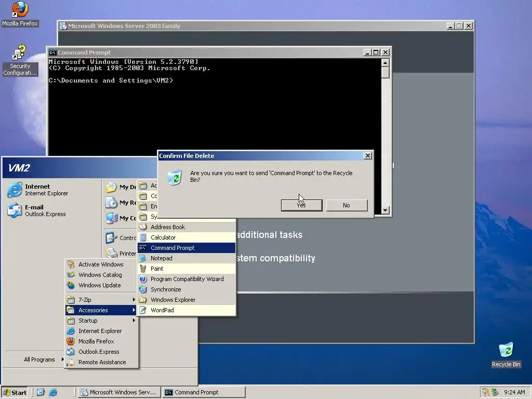The width and height of the screenshot is (532, 399).
Task: Launch Calculator from Accessories
Action: click(x=187, y=237)
